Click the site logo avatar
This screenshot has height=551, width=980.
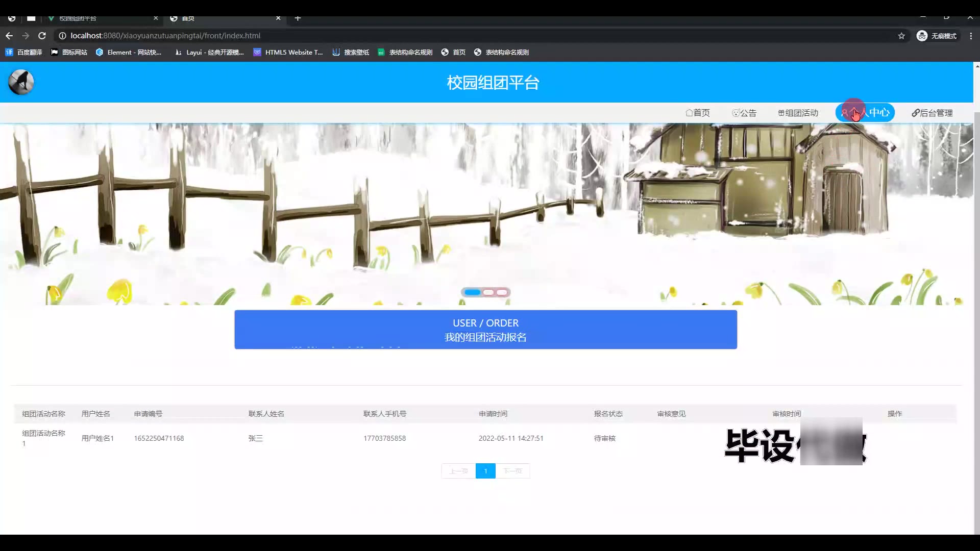pyautogui.click(x=21, y=82)
